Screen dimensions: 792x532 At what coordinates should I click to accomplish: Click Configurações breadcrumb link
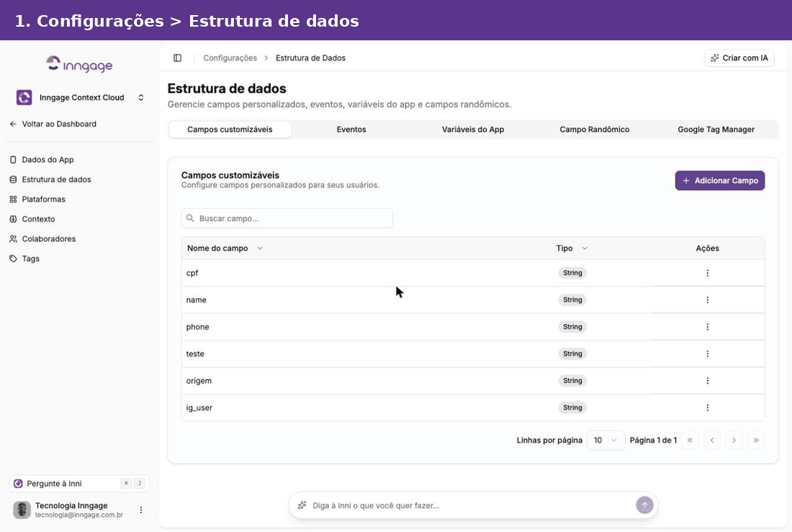230,58
